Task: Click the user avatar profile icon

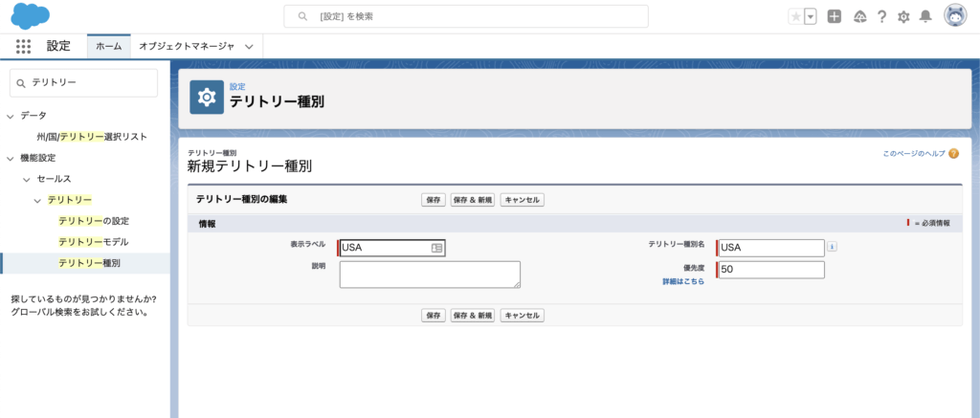Action: coord(954,16)
